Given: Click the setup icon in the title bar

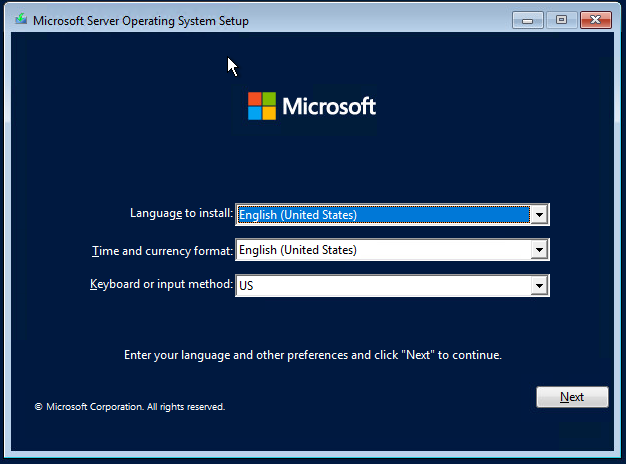Looking at the screenshot, I should 21,19.
